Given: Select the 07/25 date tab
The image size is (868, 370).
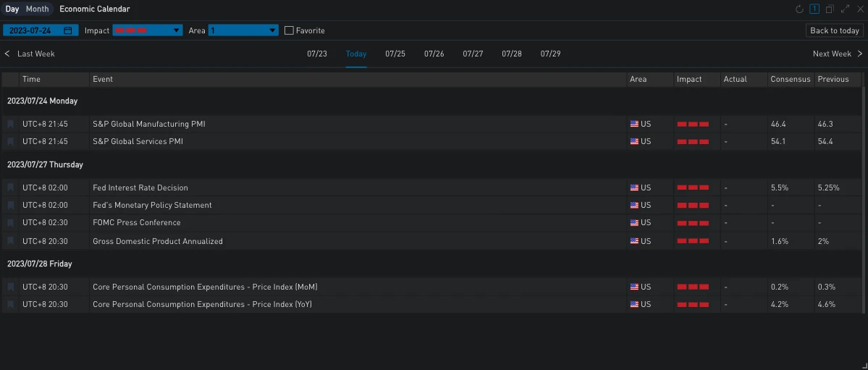Looking at the screenshot, I should (395, 54).
